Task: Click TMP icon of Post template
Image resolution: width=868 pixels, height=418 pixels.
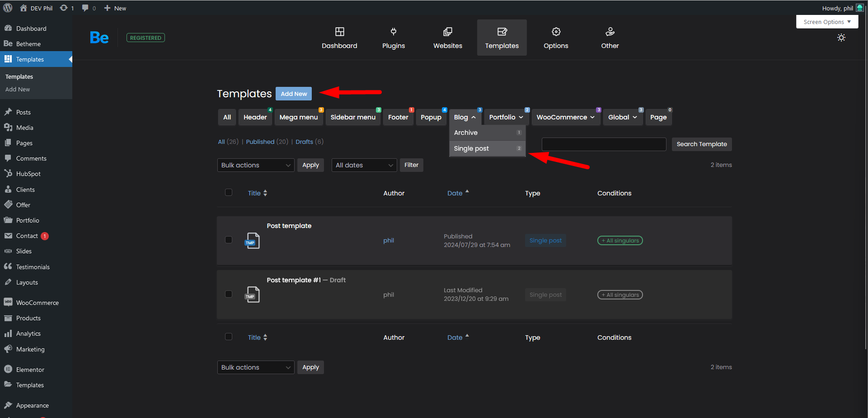Action: 252,241
